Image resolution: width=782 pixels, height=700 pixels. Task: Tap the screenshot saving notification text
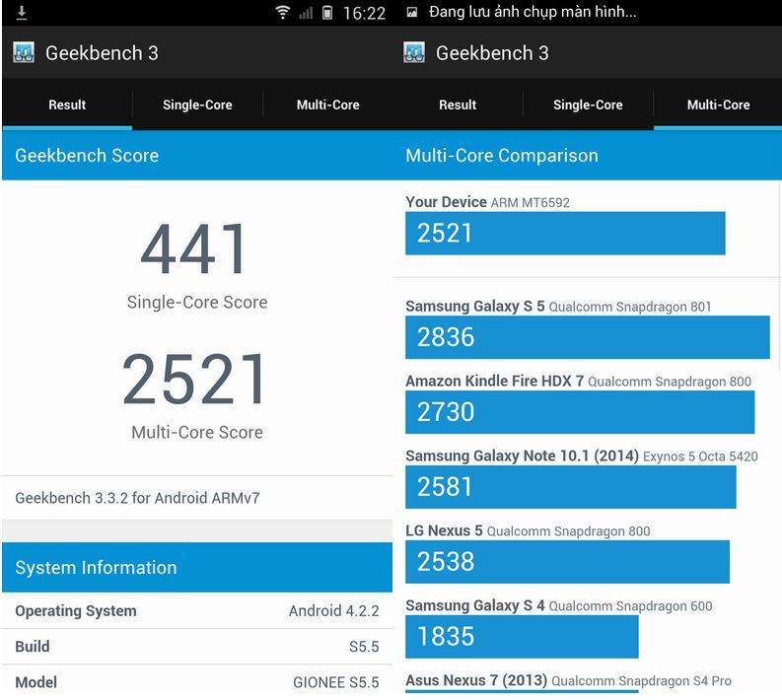[533, 12]
